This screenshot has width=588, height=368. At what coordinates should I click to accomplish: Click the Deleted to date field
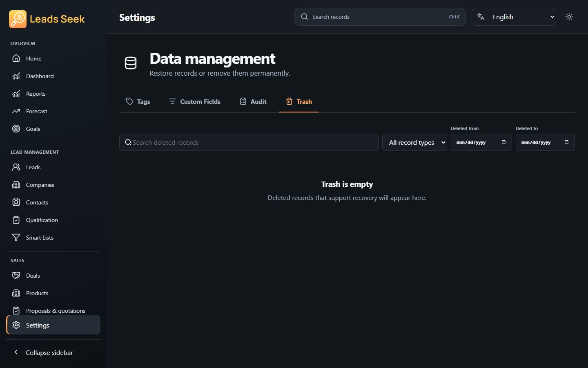point(545,142)
